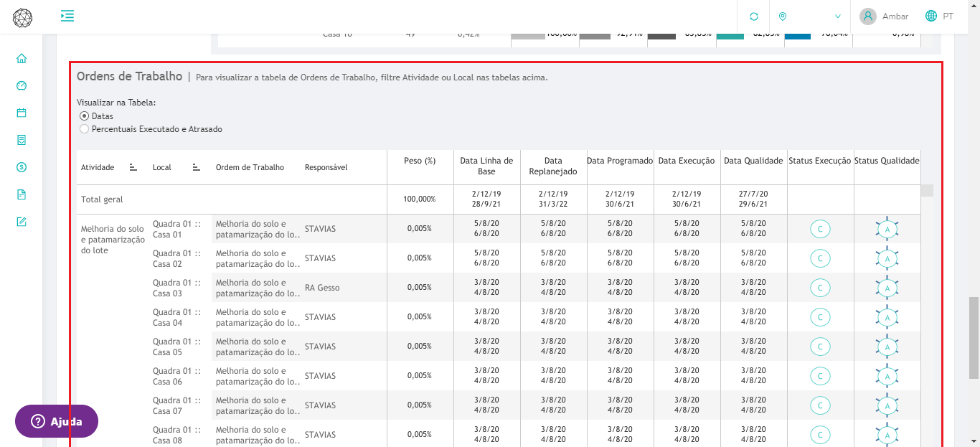The width and height of the screenshot is (980, 447).
Task: Open the dollar coin financial sidebar icon
Action: (22, 167)
